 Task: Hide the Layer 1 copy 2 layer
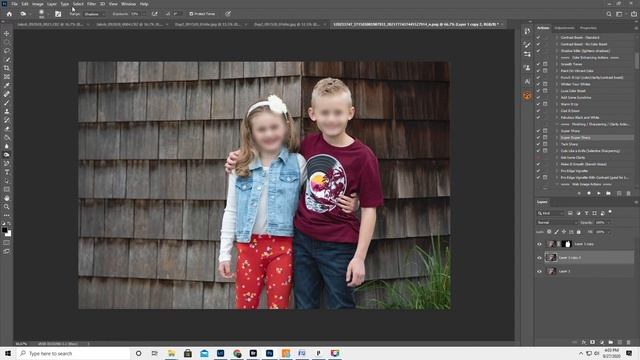539,258
